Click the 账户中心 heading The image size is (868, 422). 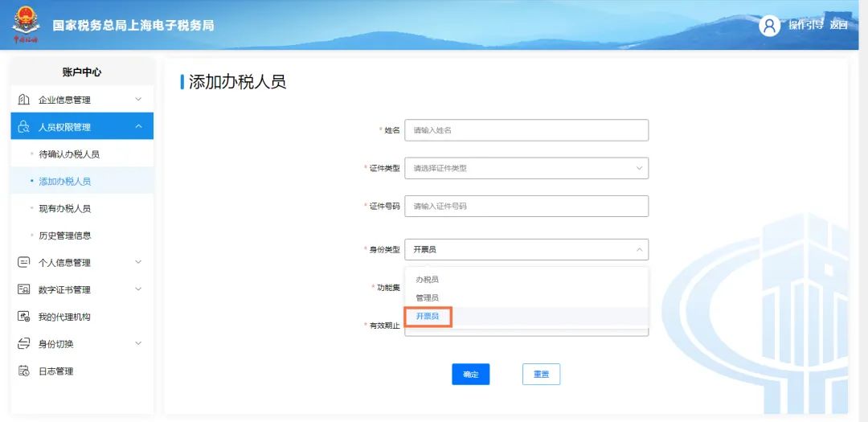click(x=82, y=72)
